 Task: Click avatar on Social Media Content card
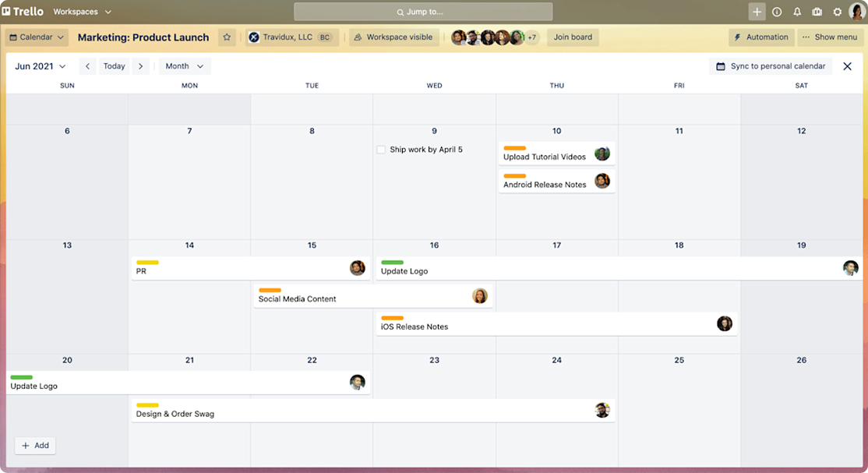tap(480, 296)
